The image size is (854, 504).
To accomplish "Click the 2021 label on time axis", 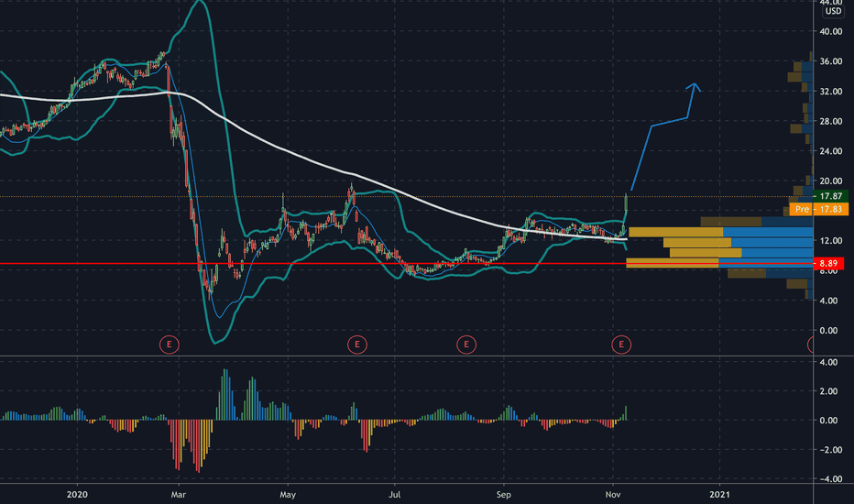I will point(719,495).
